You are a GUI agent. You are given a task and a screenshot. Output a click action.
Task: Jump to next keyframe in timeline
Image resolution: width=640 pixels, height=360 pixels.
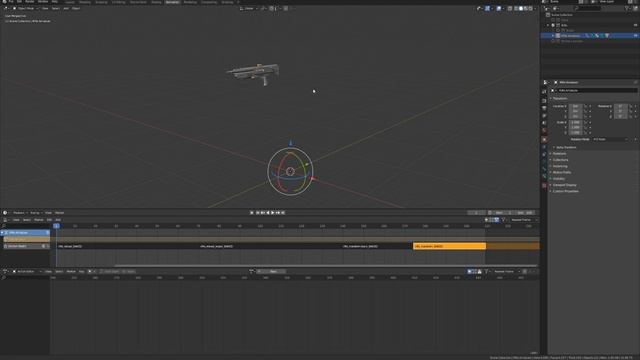click(x=278, y=213)
